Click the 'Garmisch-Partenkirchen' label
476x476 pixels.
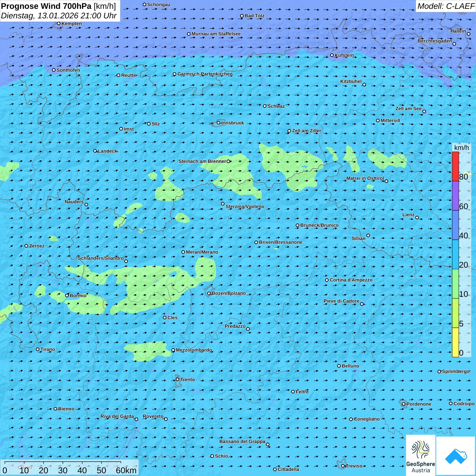pyautogui.click(x=205, y=74)
